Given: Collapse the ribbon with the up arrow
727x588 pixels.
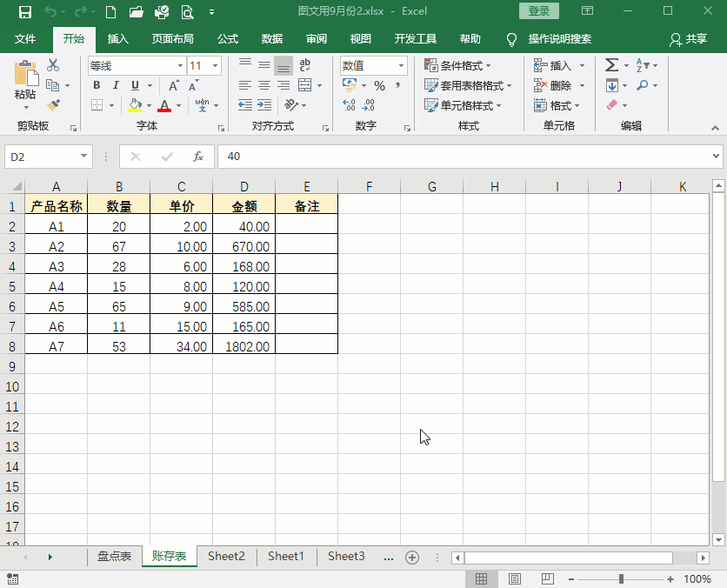Looking at the screenshot, I should 715,128.
